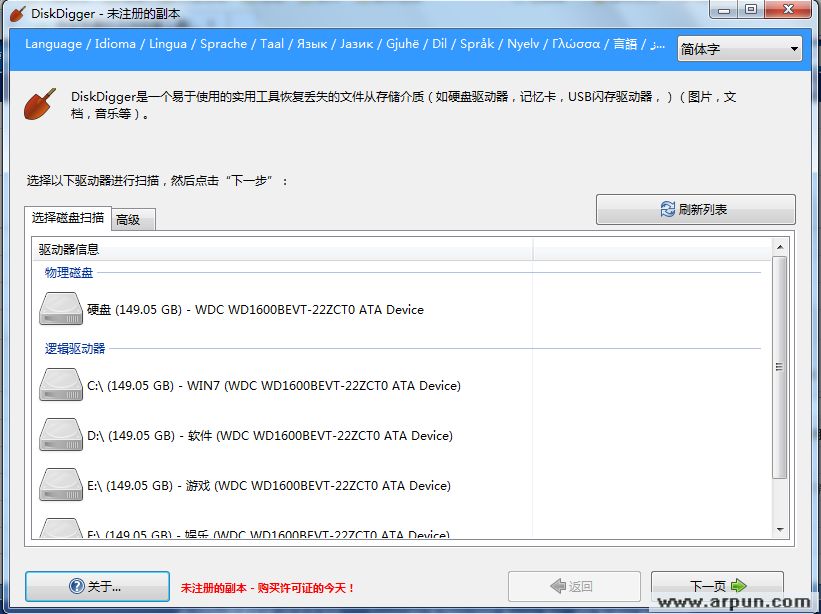Minimize the DiskDigger window
Viewport: 821px width, 614px height.
[725, 9]
